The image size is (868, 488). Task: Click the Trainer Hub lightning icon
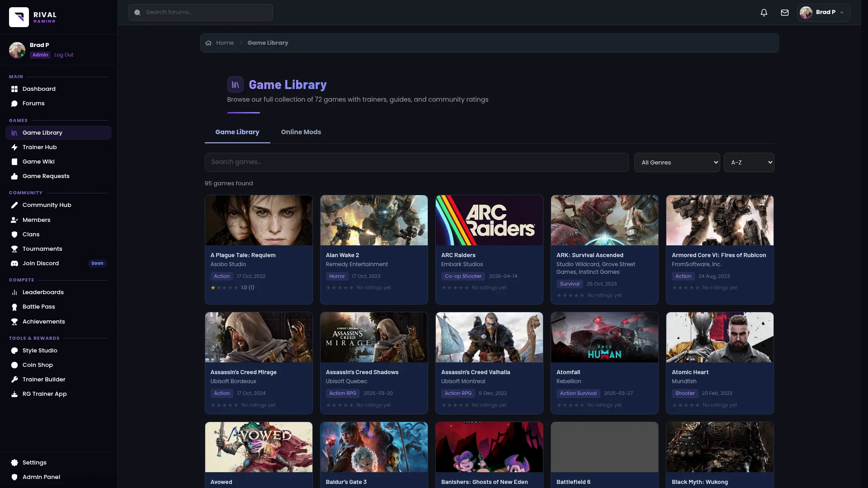click(x=14, y=147)
